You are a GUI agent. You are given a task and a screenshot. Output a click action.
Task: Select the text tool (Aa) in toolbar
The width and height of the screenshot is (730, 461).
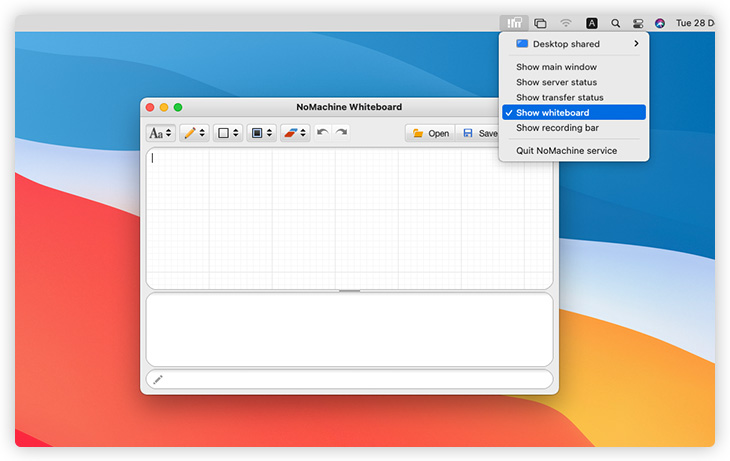[x=156, y=133]
